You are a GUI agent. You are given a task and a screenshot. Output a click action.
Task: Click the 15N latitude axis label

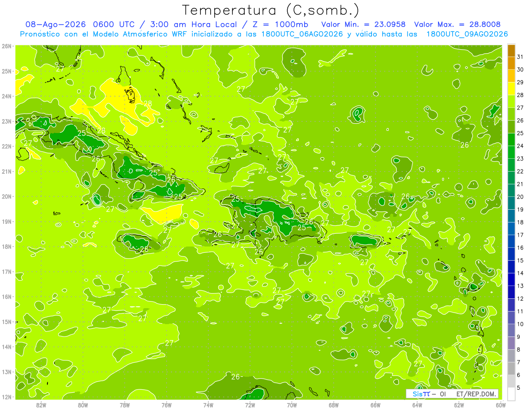point(7,321)
